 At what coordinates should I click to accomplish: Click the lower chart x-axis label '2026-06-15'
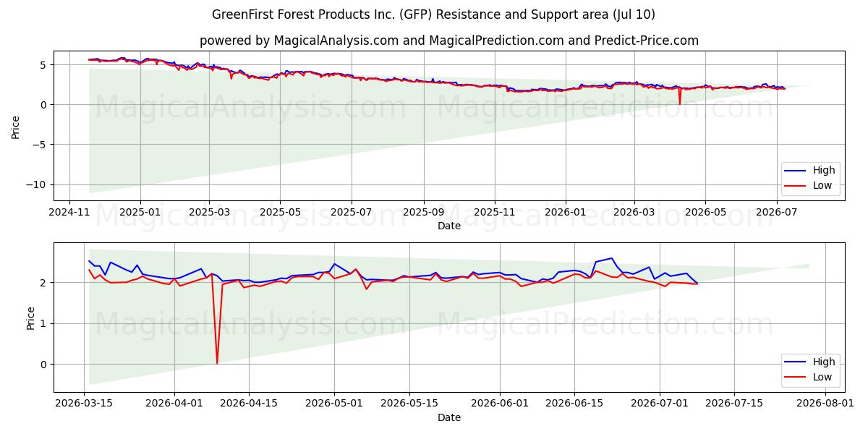coord(574,404)
